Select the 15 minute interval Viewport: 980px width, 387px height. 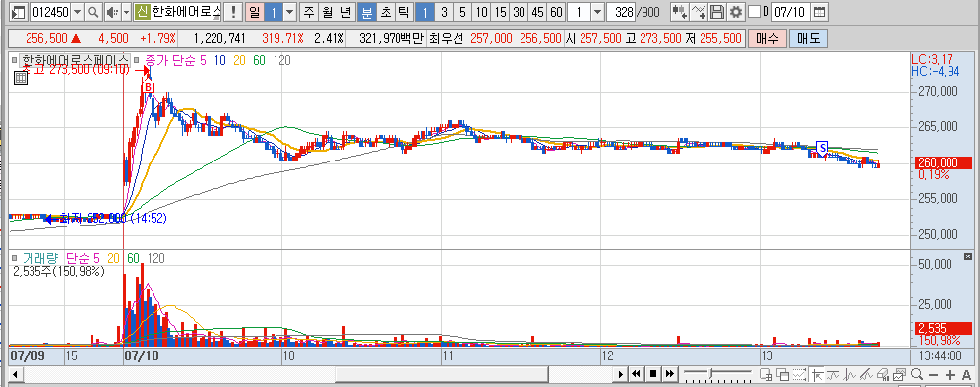pos(500,11)
